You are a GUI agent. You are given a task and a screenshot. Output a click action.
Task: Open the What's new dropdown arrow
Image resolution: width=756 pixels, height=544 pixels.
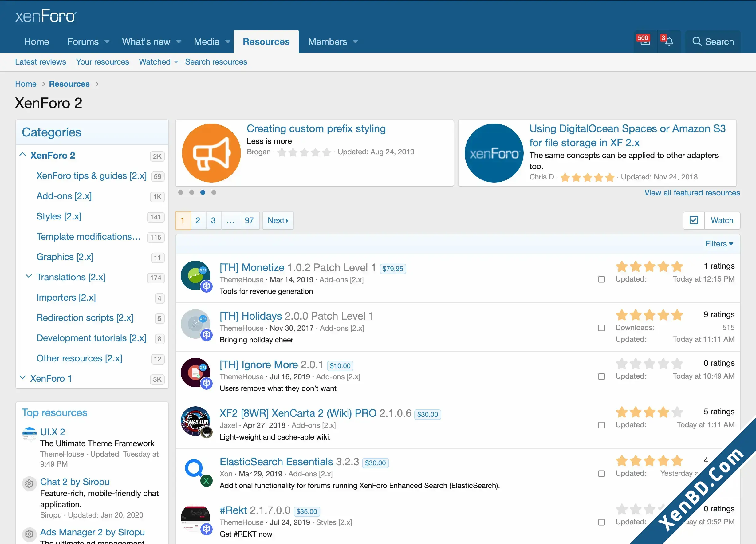[179, 42]
